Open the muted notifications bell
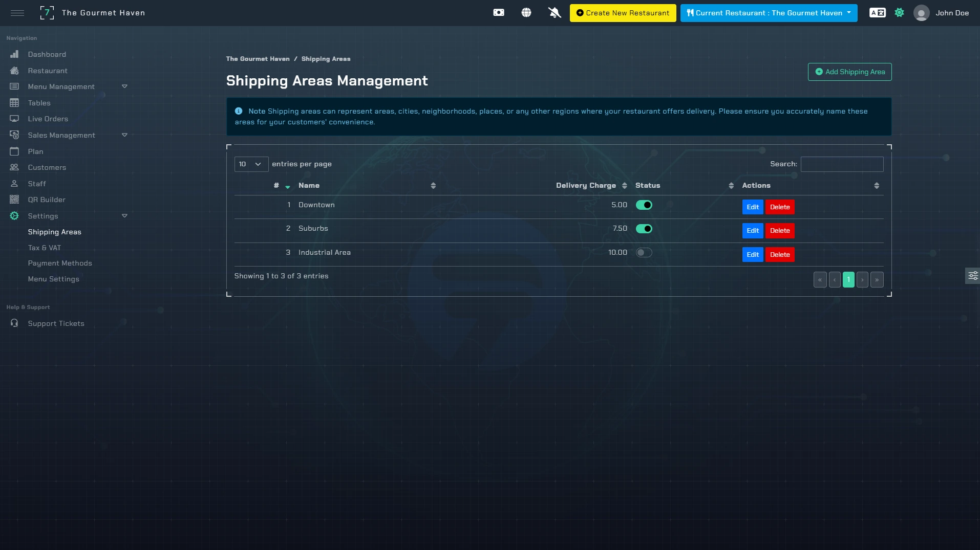This screenshot has width=980, height=550. pos(555,13)
